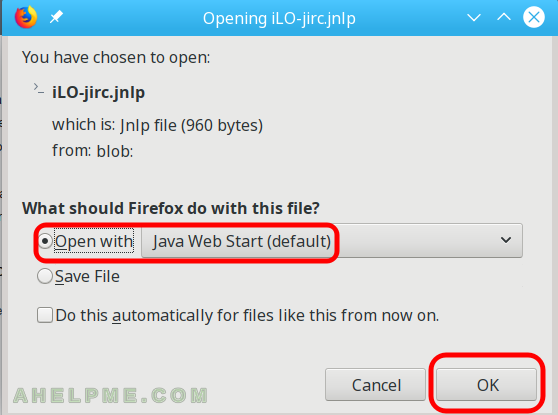Image resolution: width=558 pixels, height=415 pixels.
Task: Dismiss the dialog with Cancel button
Action: coord(375,384)
